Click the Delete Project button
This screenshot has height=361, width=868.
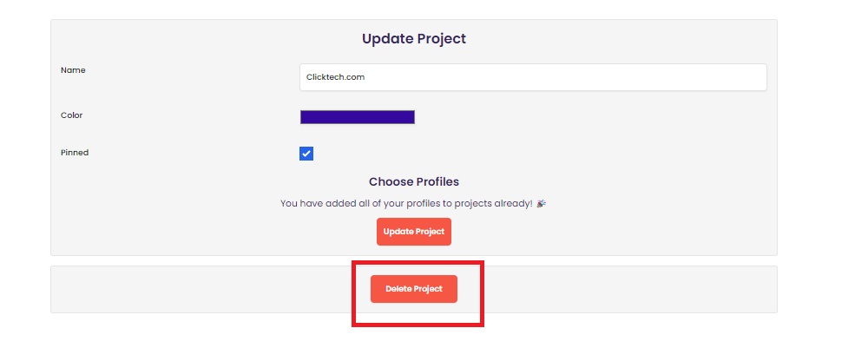[x=413, y=289]
